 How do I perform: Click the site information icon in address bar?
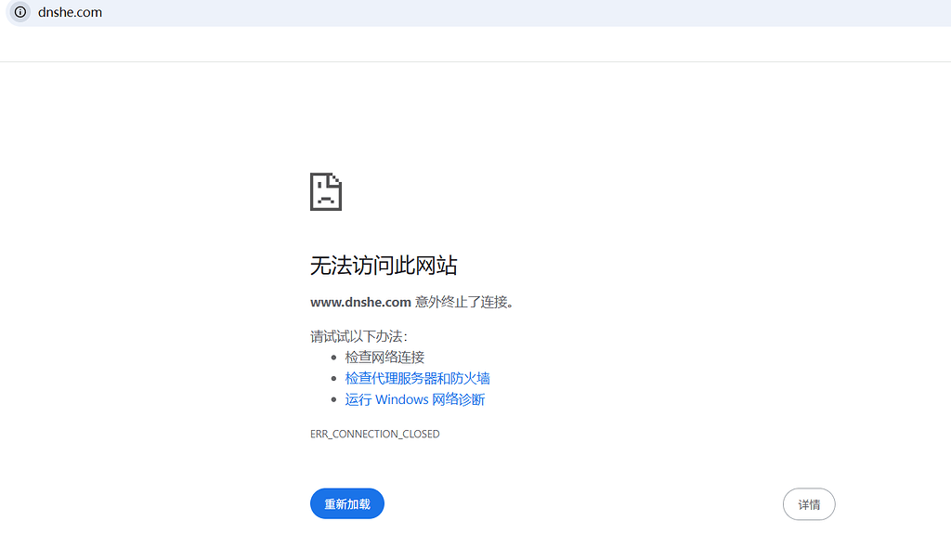[x=20, y=12]
